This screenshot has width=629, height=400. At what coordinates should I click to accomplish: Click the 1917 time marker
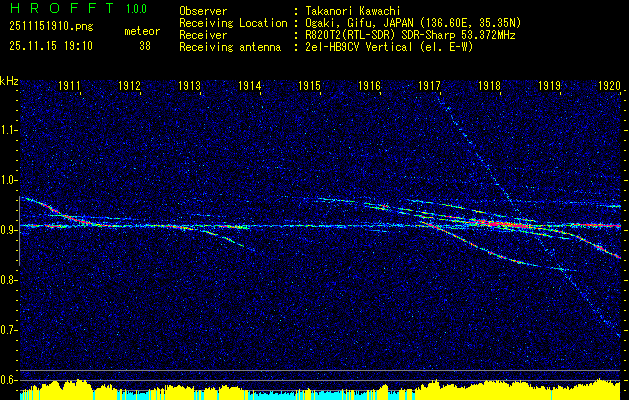coord(429,86)
